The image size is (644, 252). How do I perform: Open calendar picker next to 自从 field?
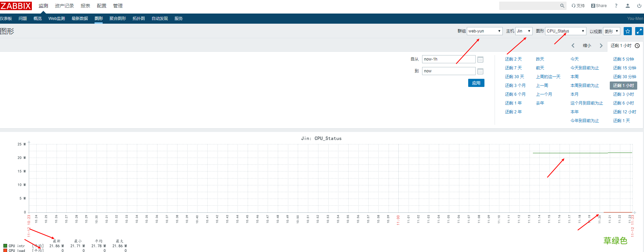[x=480, y=60]
